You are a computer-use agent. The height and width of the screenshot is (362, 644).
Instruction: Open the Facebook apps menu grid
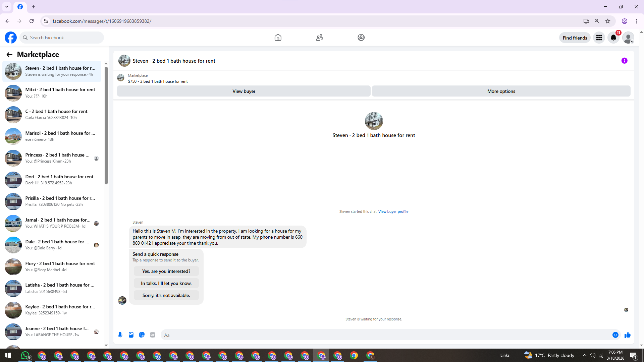click(x=599, y=38)
